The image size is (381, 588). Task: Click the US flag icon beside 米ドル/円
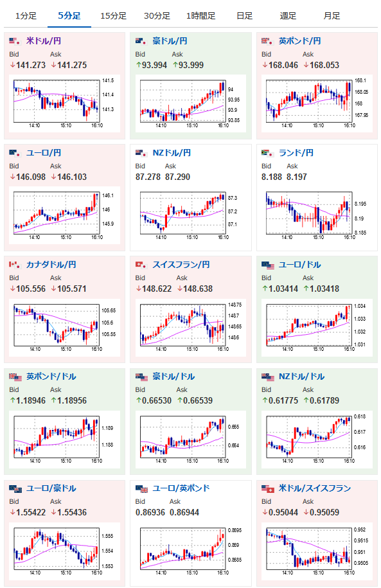[14, 41]
